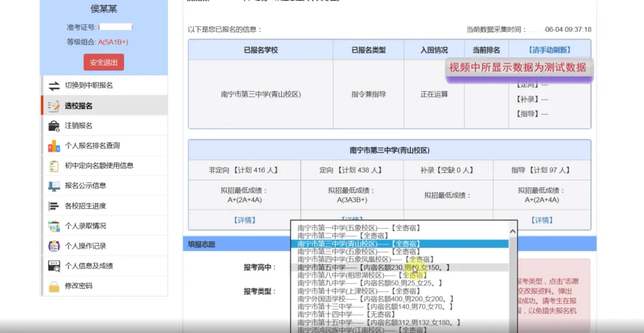Click 非定向【计划 416 人】 cell
This screenshot has height=333, width=644.
click(244, 170)
